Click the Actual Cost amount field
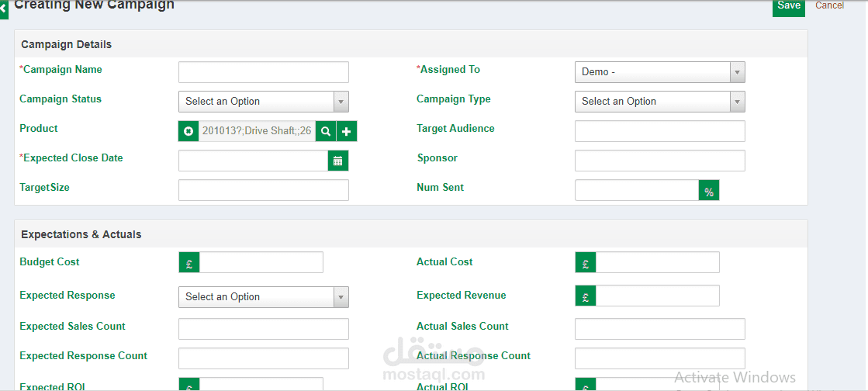868x391 pixels. (x=658, y=262)
